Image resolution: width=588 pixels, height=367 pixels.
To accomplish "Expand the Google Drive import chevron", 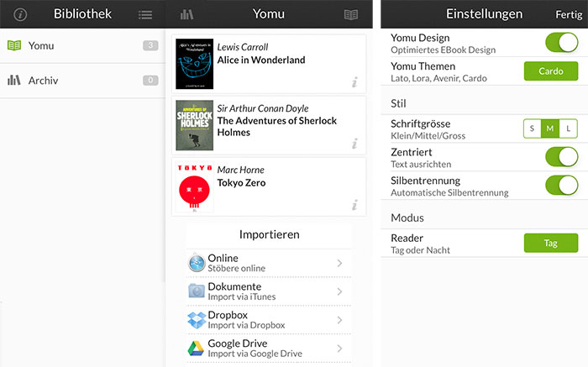I will pyautogui.click(x=339, y=349).
